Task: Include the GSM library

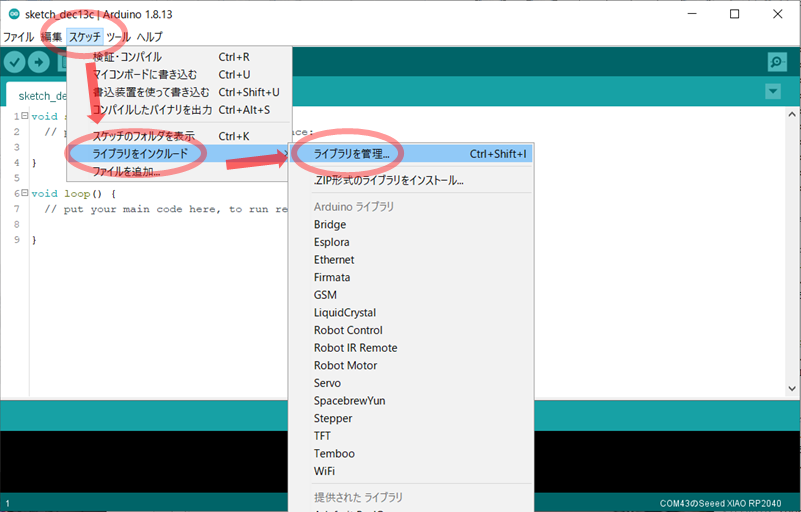Action: [411, 295]
